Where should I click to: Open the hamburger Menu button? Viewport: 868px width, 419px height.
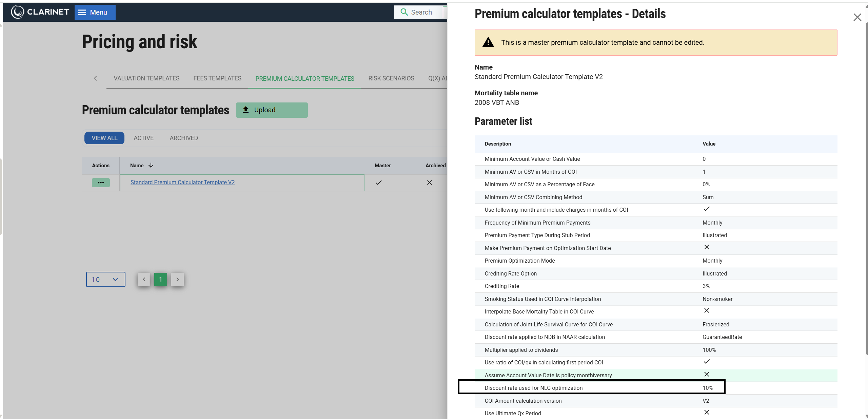(95, 12)
